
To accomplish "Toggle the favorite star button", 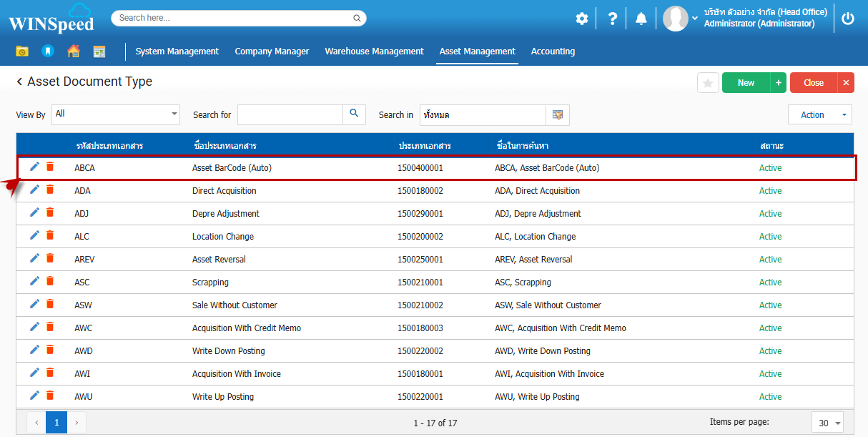I will click(708, 83).
